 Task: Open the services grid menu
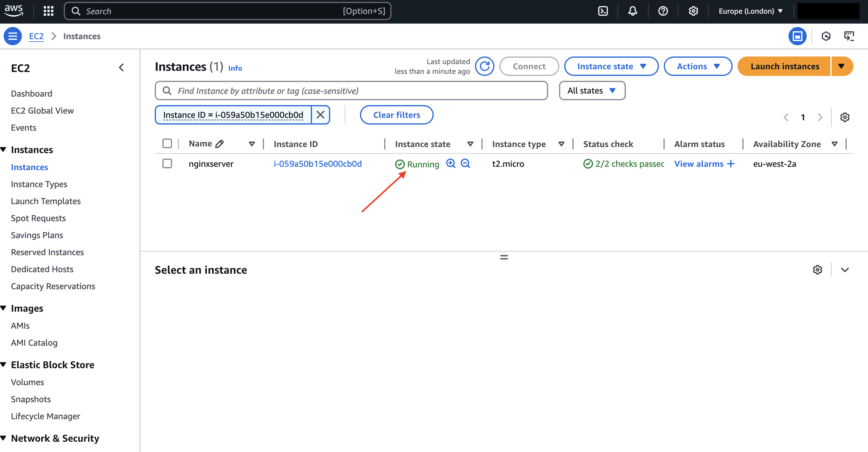click(x=49, y=11)
